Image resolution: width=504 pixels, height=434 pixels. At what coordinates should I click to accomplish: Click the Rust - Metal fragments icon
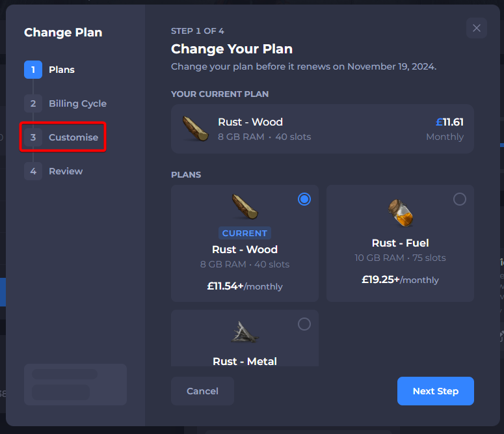245,332
